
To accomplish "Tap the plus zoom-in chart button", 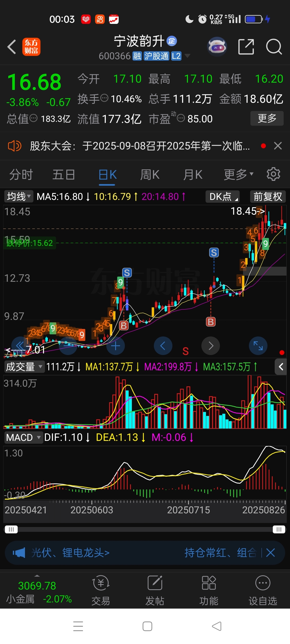I will tap(115, 346).
